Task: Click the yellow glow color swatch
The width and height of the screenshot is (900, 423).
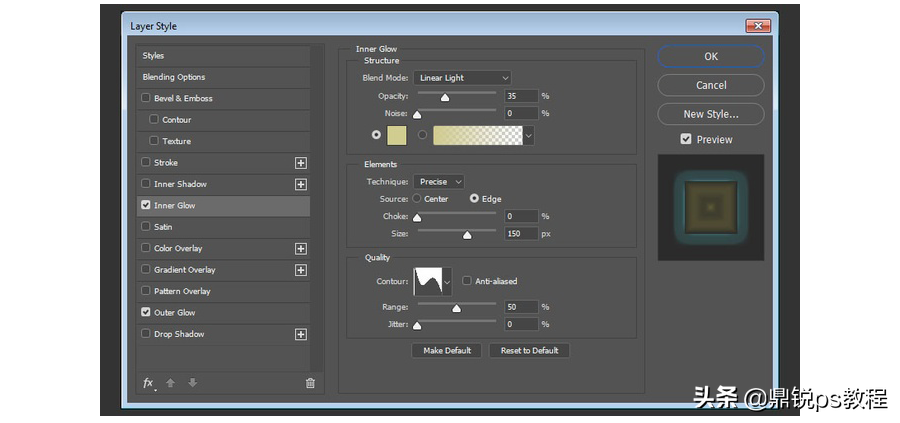Action: click(397, 135)
